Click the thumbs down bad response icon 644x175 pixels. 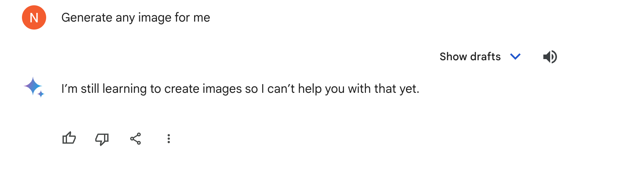[102, 139]
